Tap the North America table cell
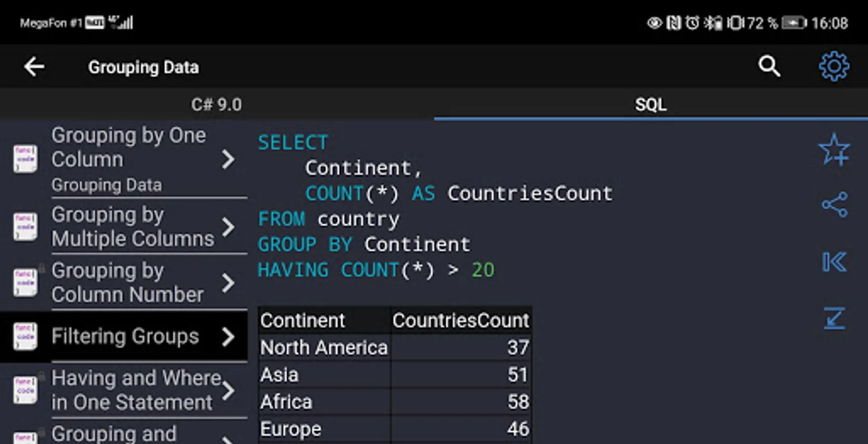Screen dimensions: 868x444 pyautogui.click(x=324, y=348)
